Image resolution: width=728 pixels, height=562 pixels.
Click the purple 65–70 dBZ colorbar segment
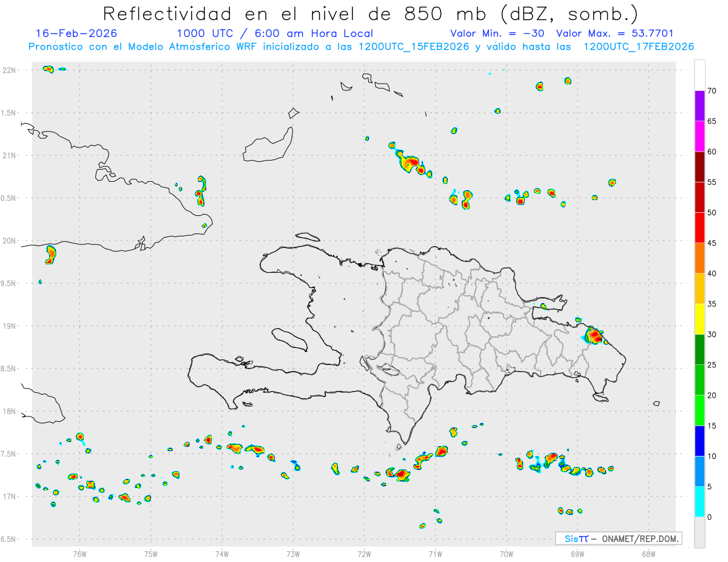[699, 106]
